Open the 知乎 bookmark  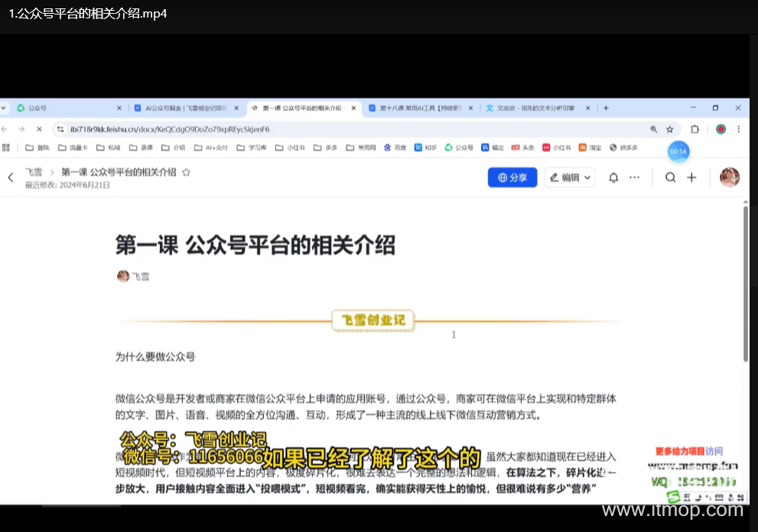(425, 148)
